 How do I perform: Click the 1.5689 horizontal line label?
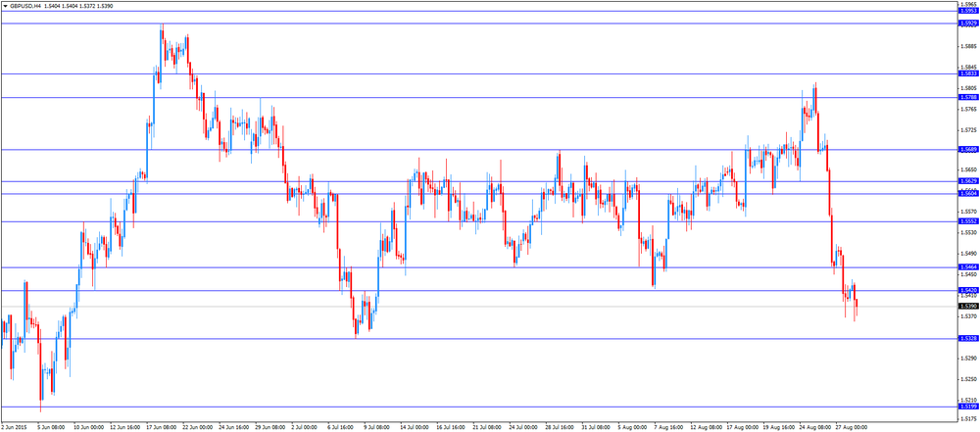coord(967,150)
